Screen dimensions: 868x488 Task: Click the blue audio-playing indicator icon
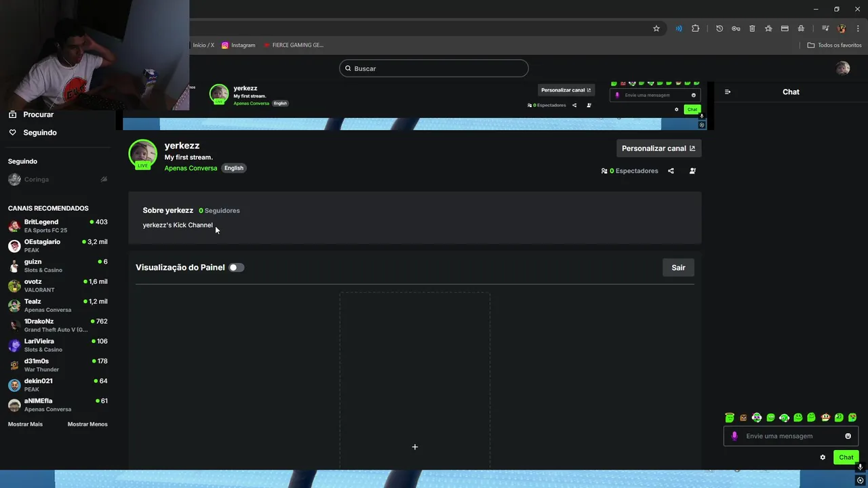(679, 28)
